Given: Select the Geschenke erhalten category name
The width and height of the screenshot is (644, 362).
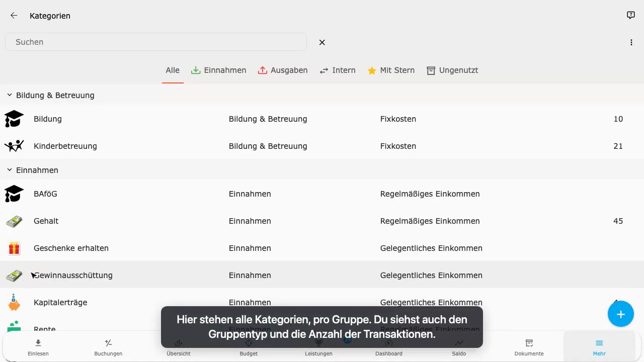Looking at the screenshot, I should tap(71, 248).
